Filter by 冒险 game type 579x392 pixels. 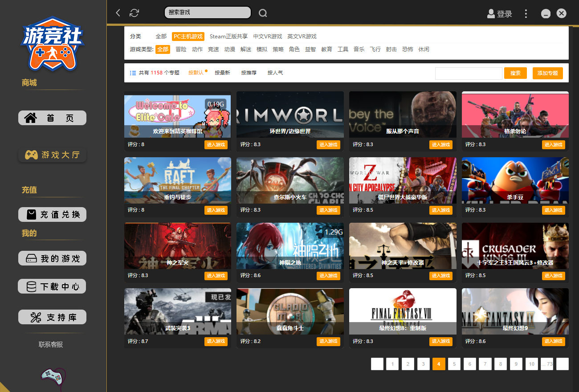click(181, 49)
